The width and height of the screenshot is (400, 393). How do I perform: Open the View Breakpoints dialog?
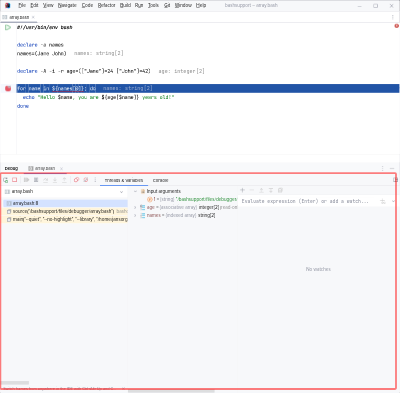point(76,180)
